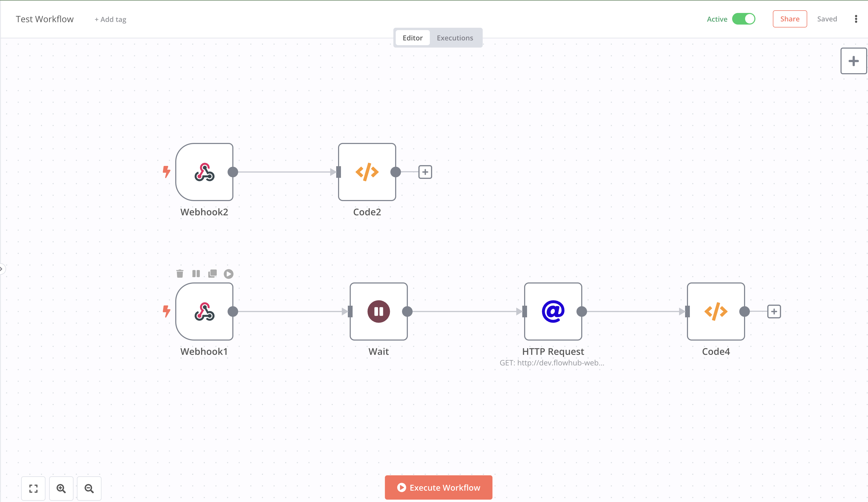Switch to the Executions tab

pyautogui.click(x=455, y=38)
